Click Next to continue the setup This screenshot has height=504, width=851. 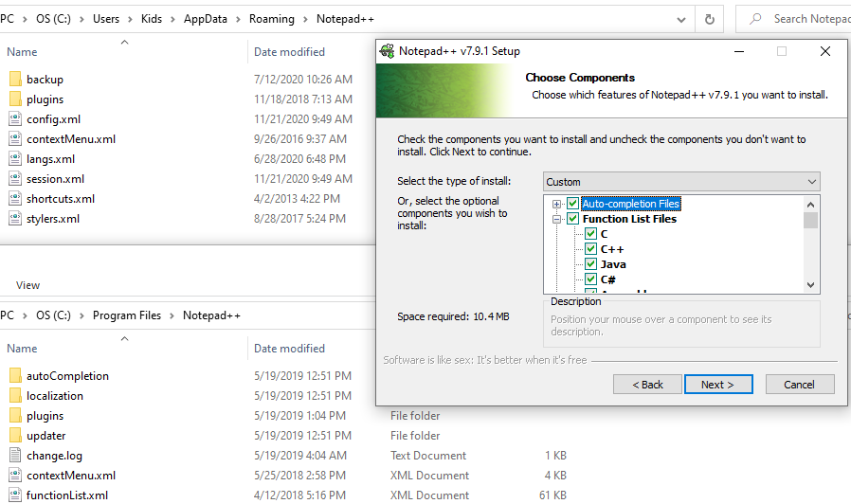(x=718, y=384)
